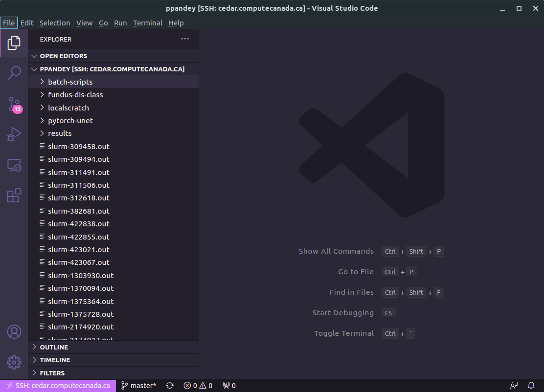Open the Terminal menu
This screenshot has width=544, height=392.
point(147,23)
